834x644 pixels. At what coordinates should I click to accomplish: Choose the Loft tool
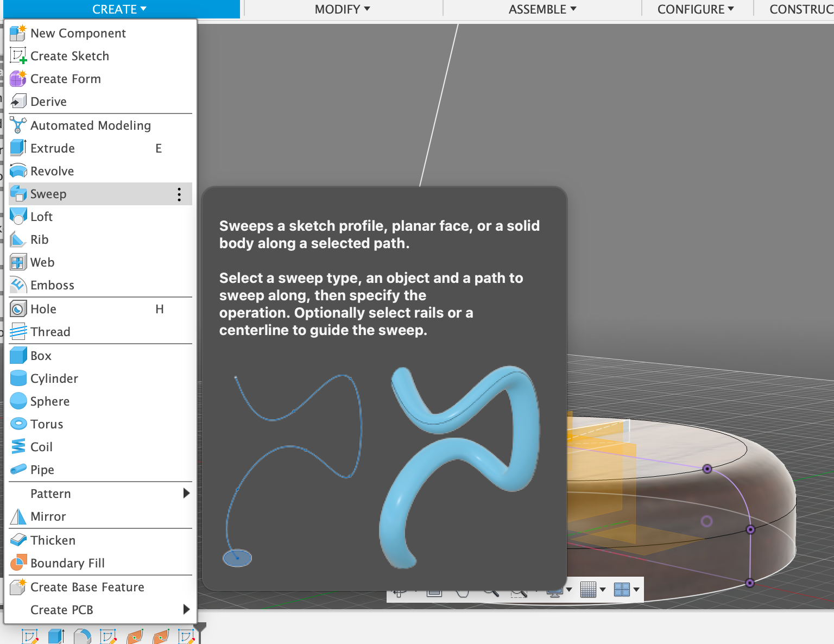[41, 217]
